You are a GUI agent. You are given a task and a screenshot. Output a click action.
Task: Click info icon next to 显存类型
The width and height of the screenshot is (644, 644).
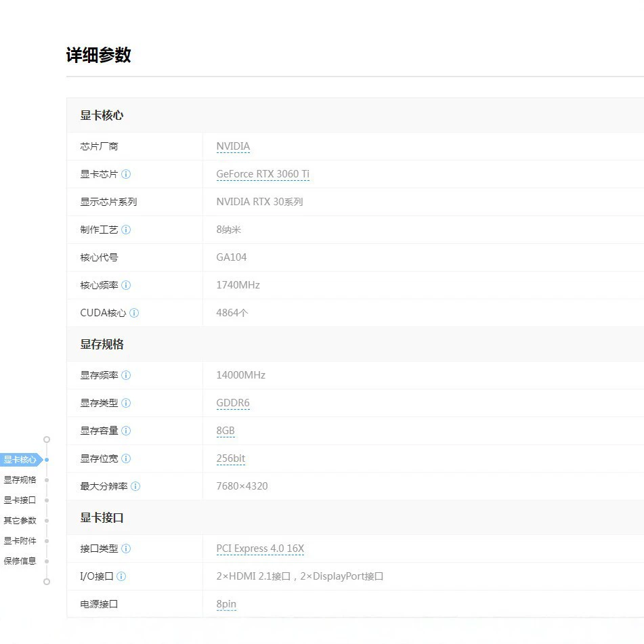click(x=126, y=403)
